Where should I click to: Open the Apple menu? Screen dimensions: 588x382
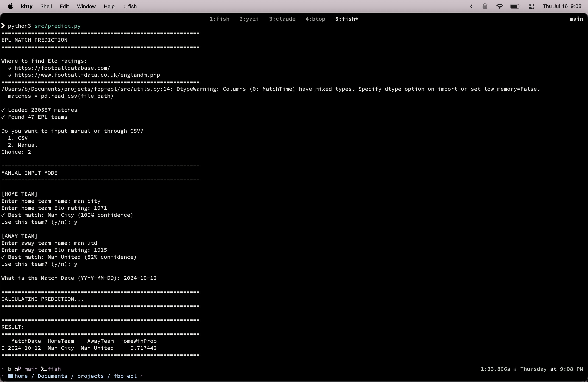pos(10,6)
